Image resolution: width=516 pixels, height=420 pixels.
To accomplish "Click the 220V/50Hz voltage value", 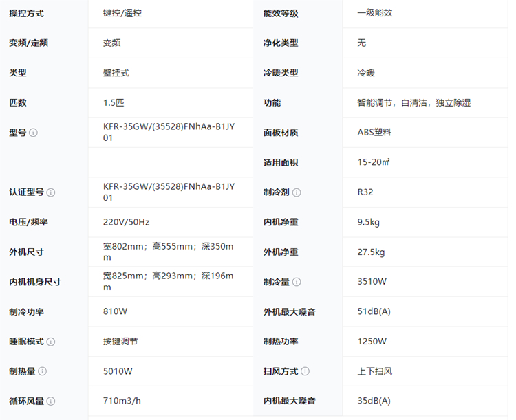I will point(126,222).
